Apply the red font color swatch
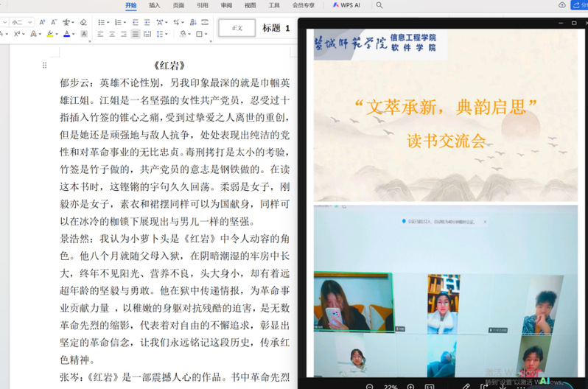The height and width of the screenshot is (389, 588). click(x=67, y=34)
